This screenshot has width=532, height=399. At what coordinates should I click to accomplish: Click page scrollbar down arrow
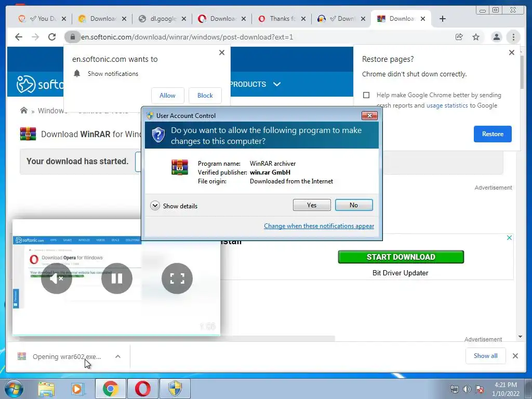[520, 337]
